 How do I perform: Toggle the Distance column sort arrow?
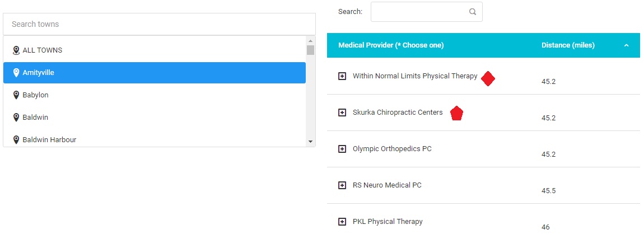(x=626, y=45)
